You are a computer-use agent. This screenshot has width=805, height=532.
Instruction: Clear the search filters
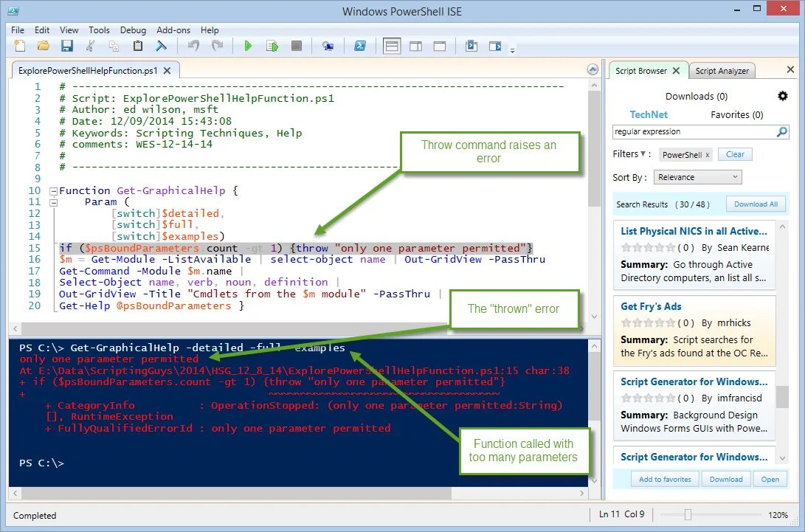(x=735, y=154)
